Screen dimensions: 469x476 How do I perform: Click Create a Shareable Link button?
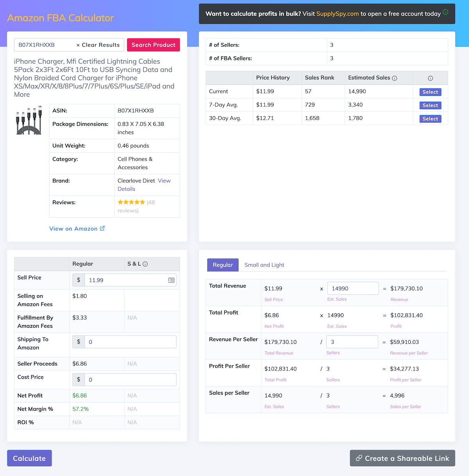coord(403,458)
